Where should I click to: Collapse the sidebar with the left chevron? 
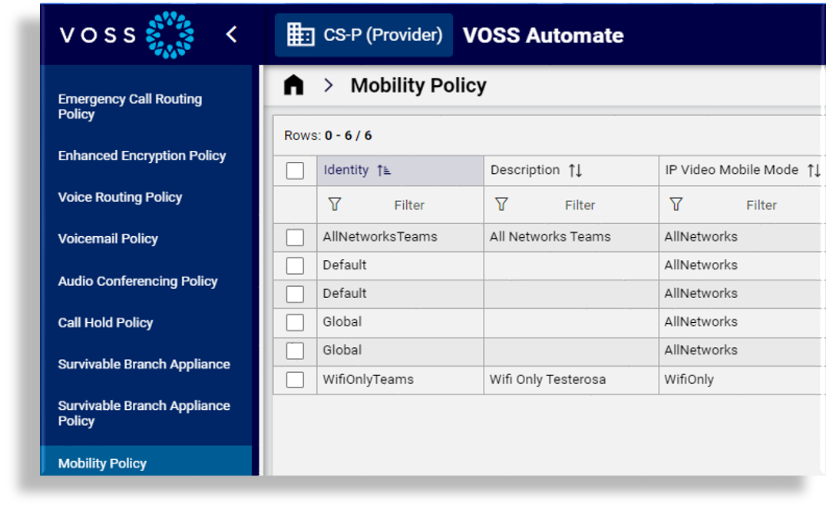point(231,35)
